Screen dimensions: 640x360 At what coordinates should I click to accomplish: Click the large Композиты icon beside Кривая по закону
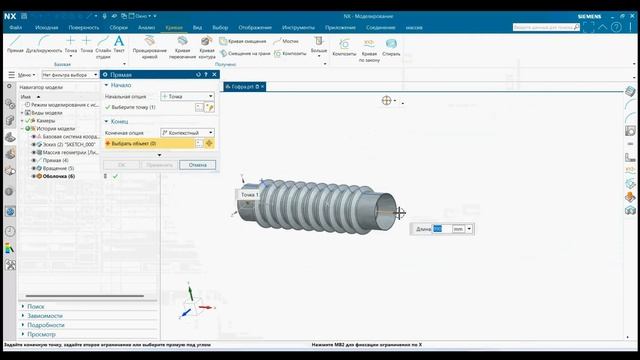click(x=344, y=47)
